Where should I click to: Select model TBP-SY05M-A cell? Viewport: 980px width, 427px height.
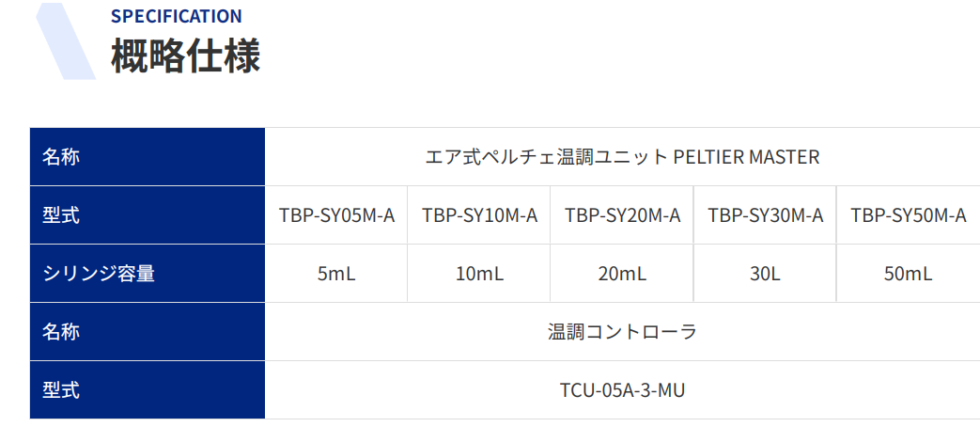[x=336, y=215]
